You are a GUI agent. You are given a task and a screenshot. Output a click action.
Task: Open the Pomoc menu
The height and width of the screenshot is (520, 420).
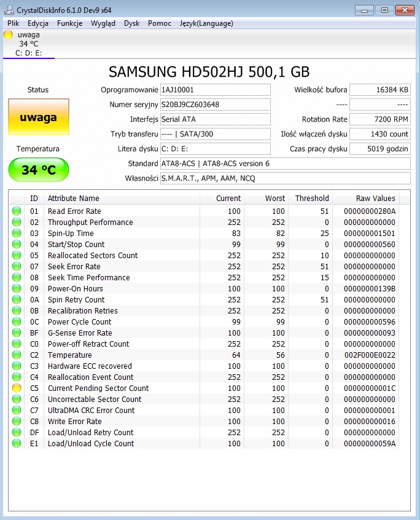[x=159, y=23]
